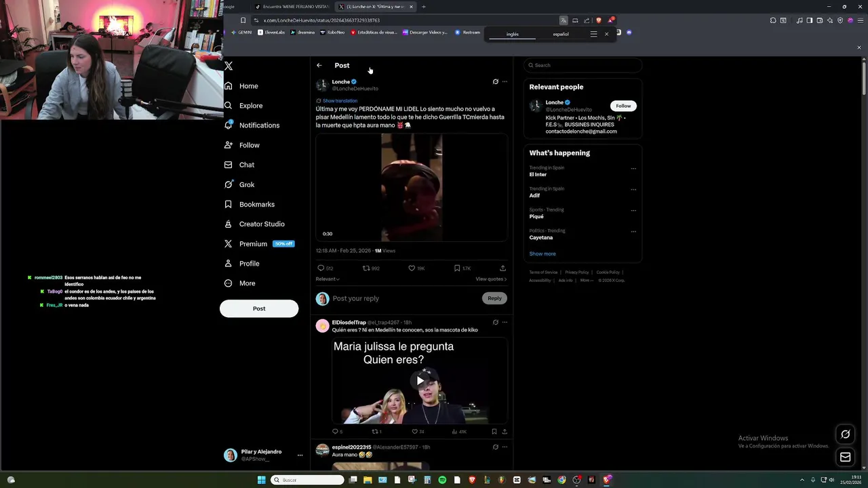Viewport: 868px width, 488px height.
Task: Click the Grok icon on Lonche's post
Action: click(x=496, y=81)
